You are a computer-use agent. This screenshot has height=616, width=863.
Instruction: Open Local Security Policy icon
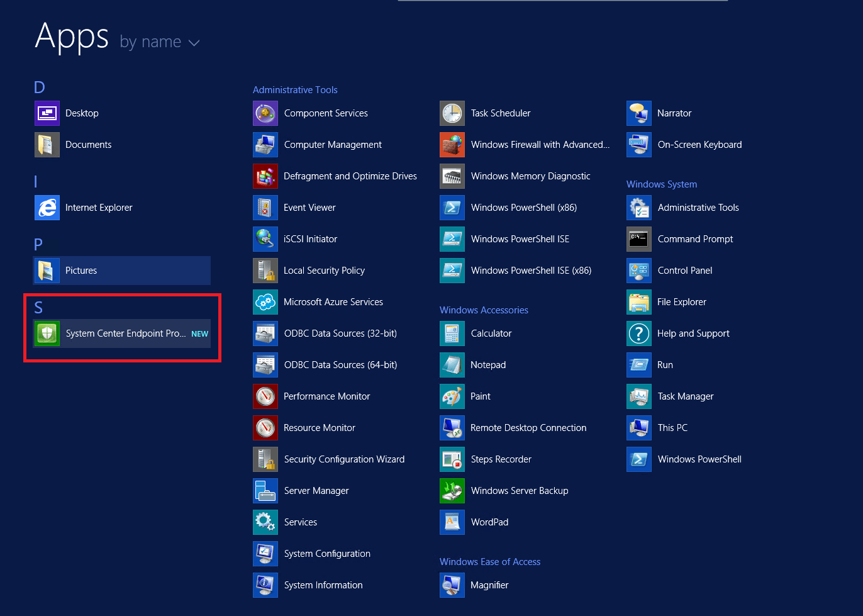pos(265,271)
